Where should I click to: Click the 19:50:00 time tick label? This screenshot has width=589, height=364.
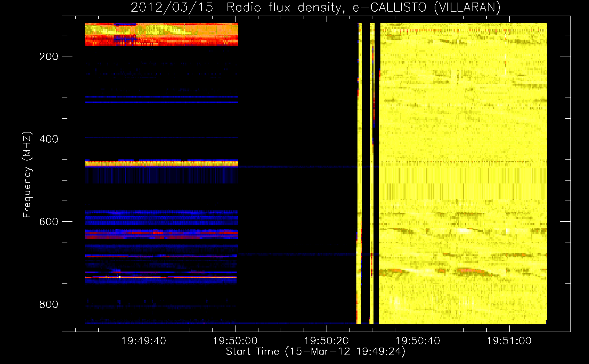coord(235,341)
